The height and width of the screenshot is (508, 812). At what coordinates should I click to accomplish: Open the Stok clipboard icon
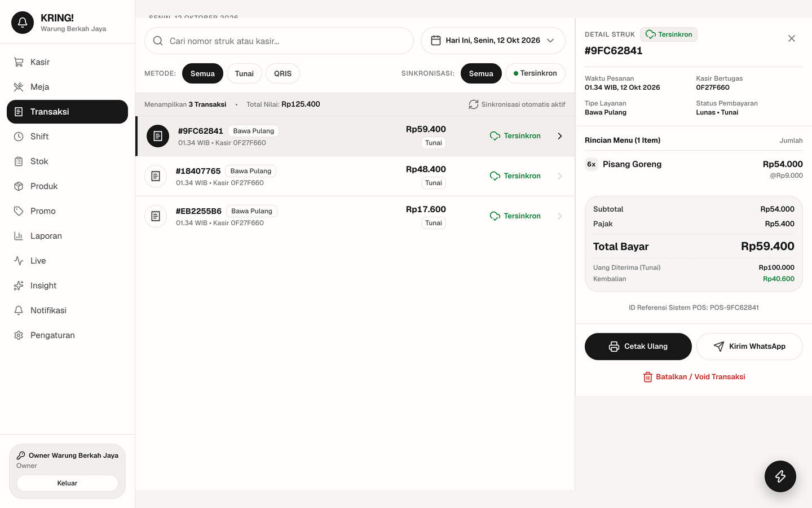[x=19, y=161]
